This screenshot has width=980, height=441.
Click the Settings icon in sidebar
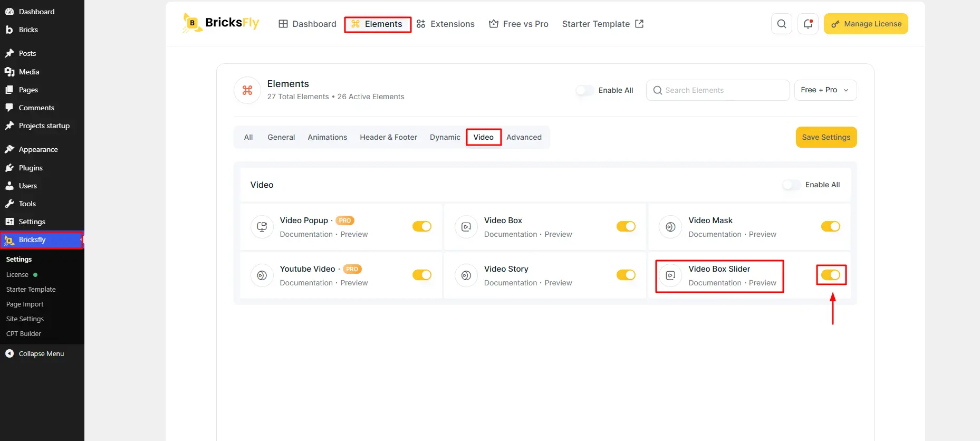coord(9,222)
